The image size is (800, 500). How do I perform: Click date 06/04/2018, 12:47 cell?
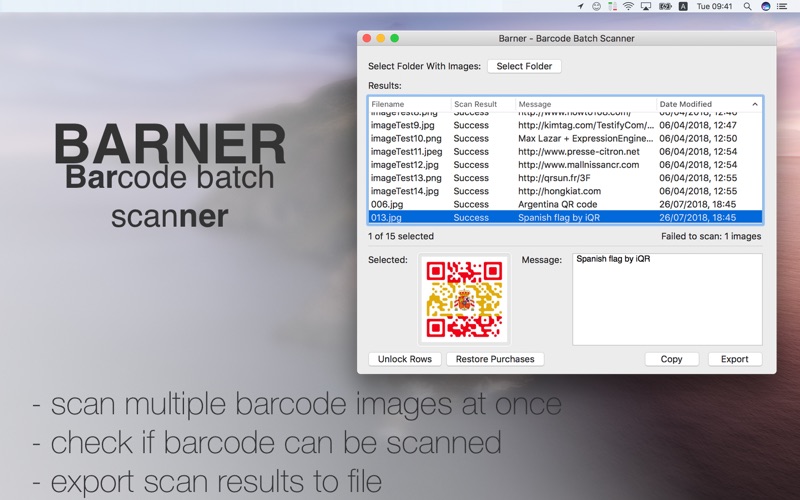point(698,125)
